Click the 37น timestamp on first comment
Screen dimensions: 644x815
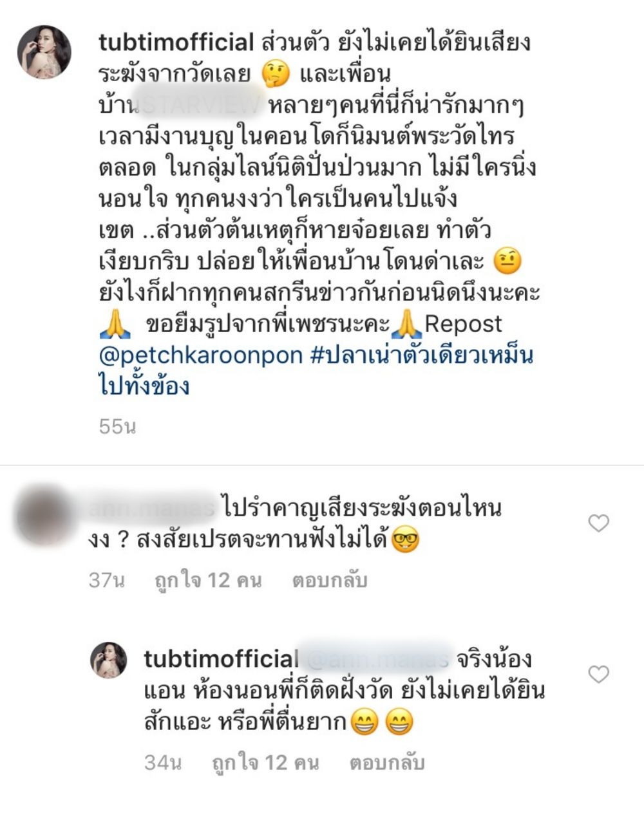pyautogui.click(x=106, y=580)
